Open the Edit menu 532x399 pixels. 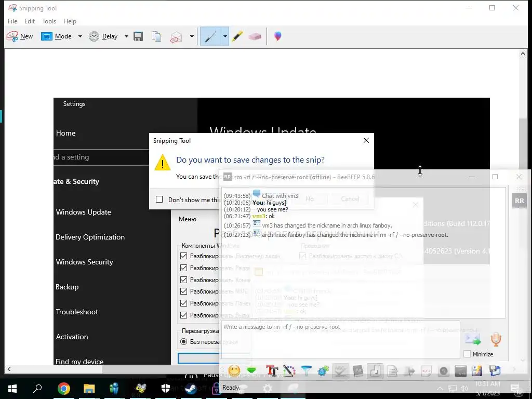coord(30,21)
